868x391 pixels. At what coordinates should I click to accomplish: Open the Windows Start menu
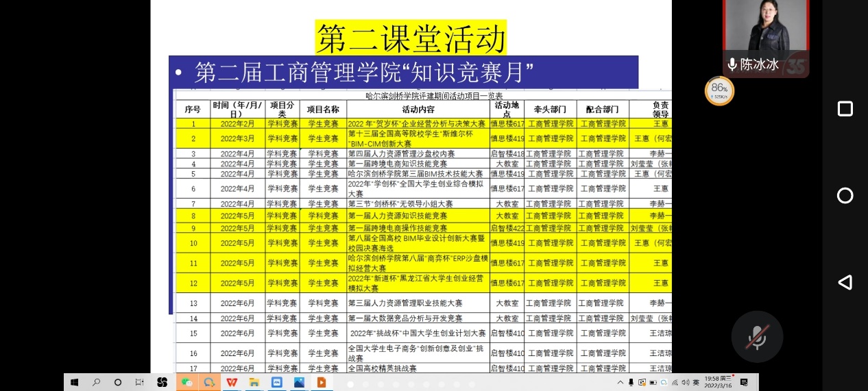point(75,382)
